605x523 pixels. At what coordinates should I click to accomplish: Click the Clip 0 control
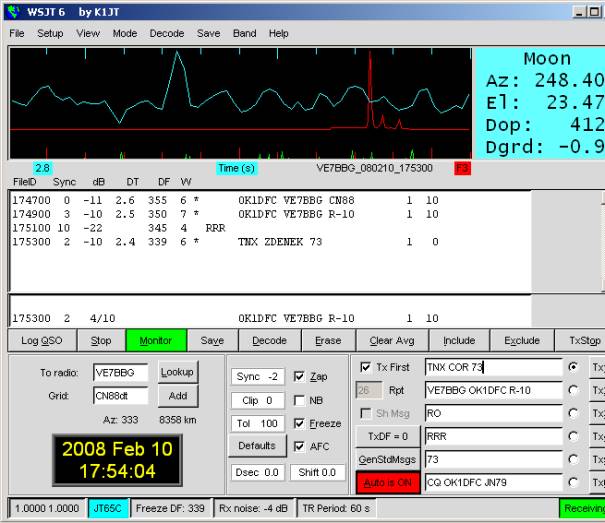257,400
